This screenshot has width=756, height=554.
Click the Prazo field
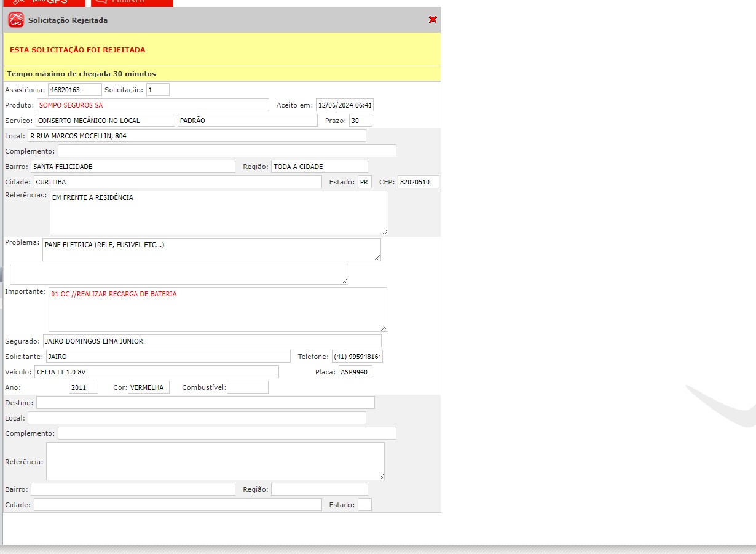360,121
